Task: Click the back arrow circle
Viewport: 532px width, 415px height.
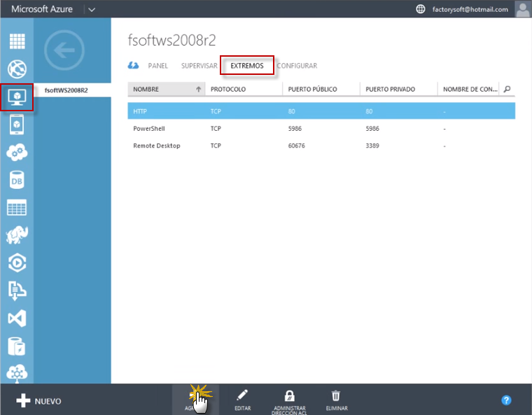Action: pos(64,50)
